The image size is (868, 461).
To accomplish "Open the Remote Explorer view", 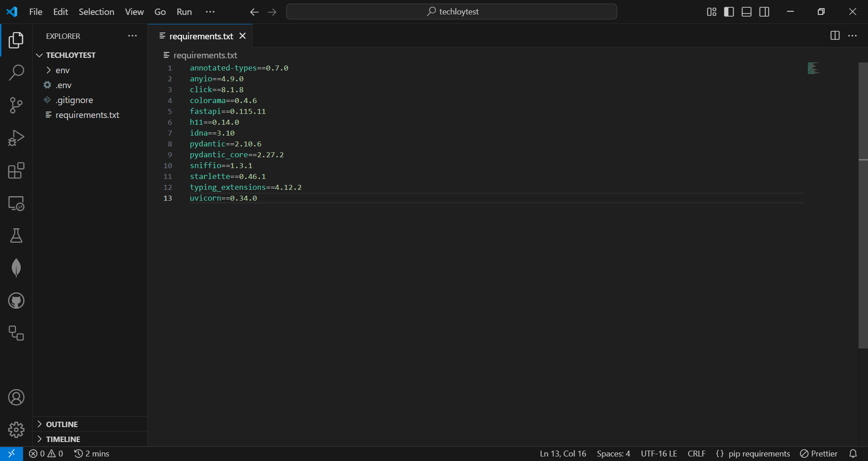I will [x=16, y=203].
